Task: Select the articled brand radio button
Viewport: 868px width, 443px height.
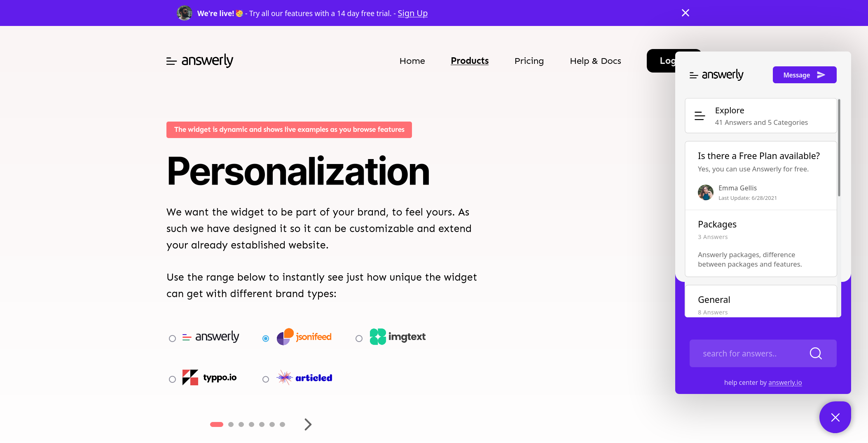Action: coord(266,379)
